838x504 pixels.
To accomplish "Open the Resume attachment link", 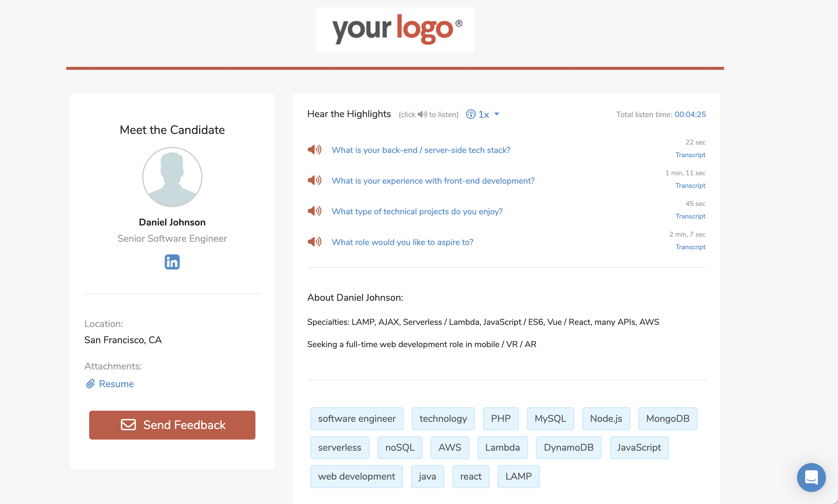I will coord(116,384).
